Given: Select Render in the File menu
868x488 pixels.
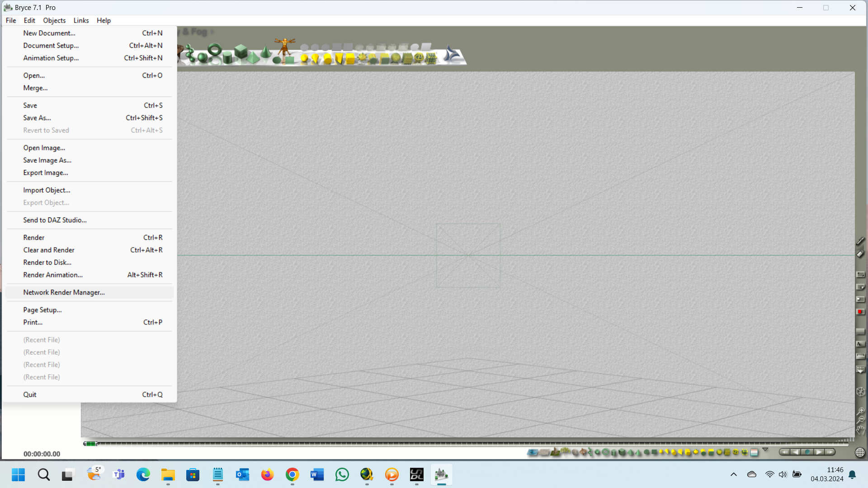Looking at the screenshot, I should [x=90, y=238].
